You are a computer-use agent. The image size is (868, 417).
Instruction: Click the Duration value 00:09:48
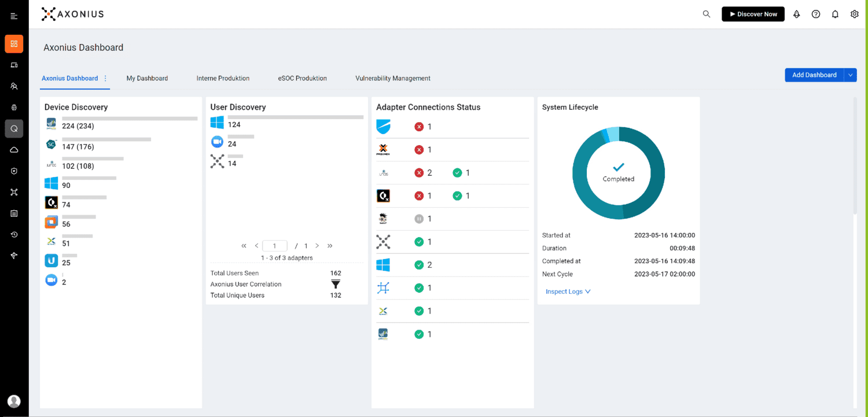[682, 248]
